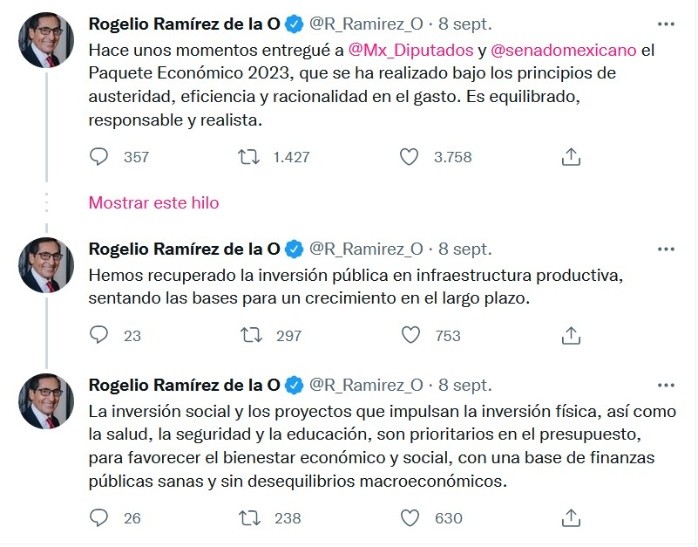This screenshot has height=547, width=698.
Task: Like the inversión social tweet
Action: pyautogui.click(x=410, y=517)
